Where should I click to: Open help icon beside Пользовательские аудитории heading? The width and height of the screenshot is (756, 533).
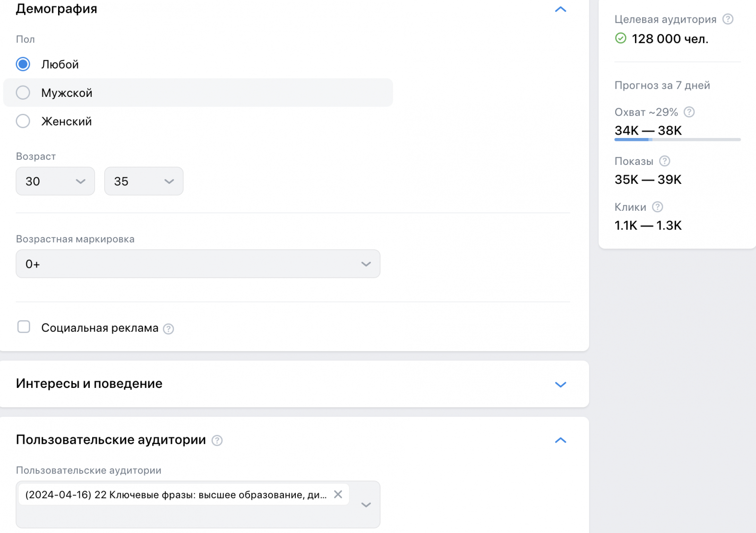pos(217,440)
